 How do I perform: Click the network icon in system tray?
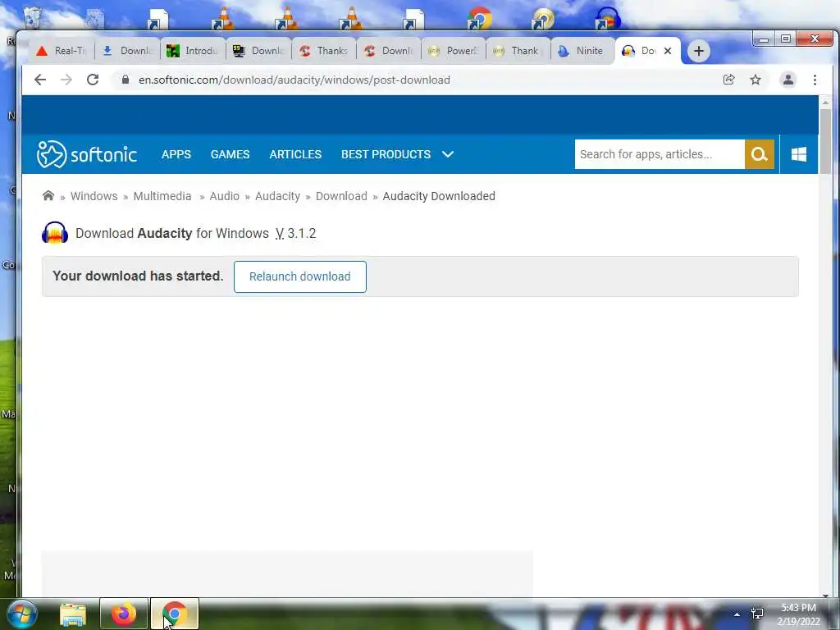click(757, 614)
